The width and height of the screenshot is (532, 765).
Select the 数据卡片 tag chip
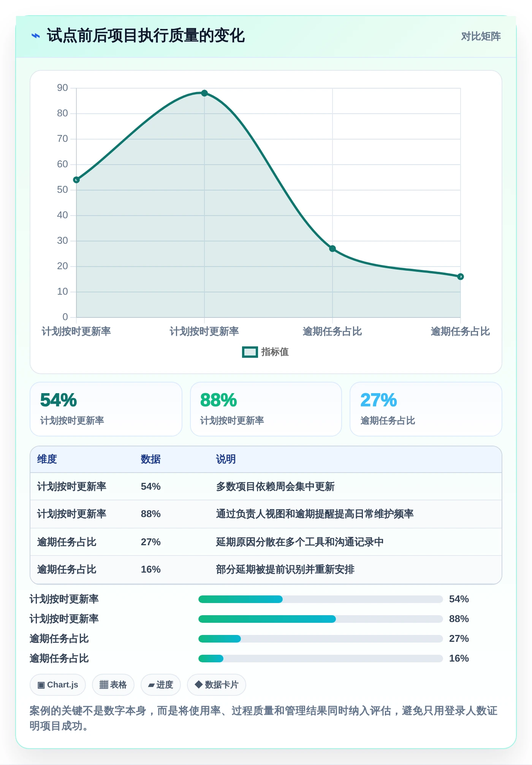(217, 685)
